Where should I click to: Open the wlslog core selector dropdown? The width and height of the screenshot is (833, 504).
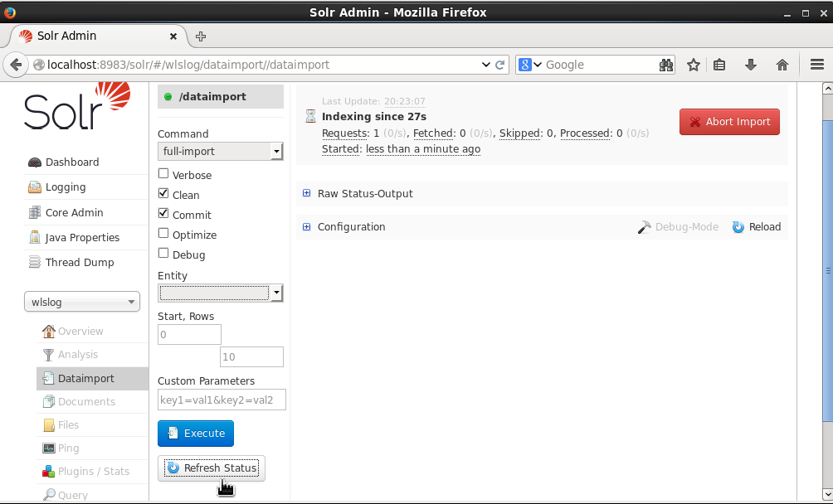(82, 302)
